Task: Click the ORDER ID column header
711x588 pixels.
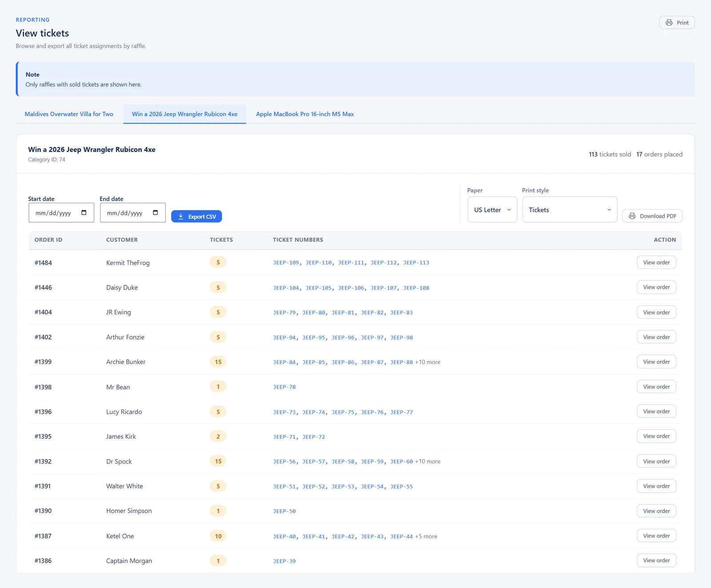Action: pyautogui.click(x=48, y=240)
